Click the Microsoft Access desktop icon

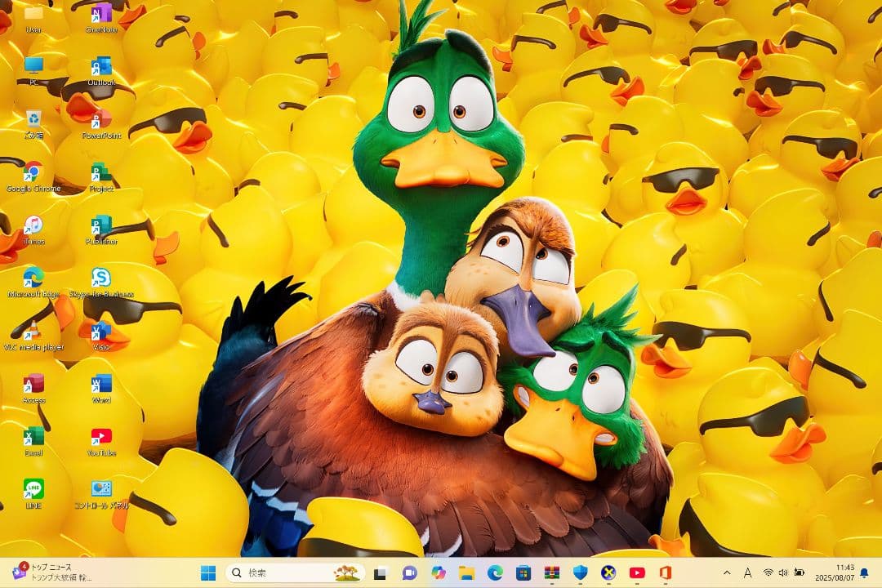[33, 385]
